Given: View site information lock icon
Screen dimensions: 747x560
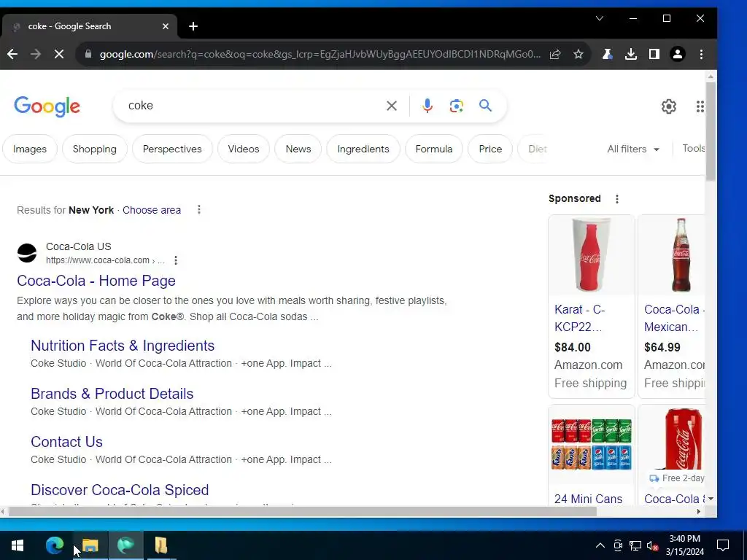Looking at the screenshot, I should (88, 54).
